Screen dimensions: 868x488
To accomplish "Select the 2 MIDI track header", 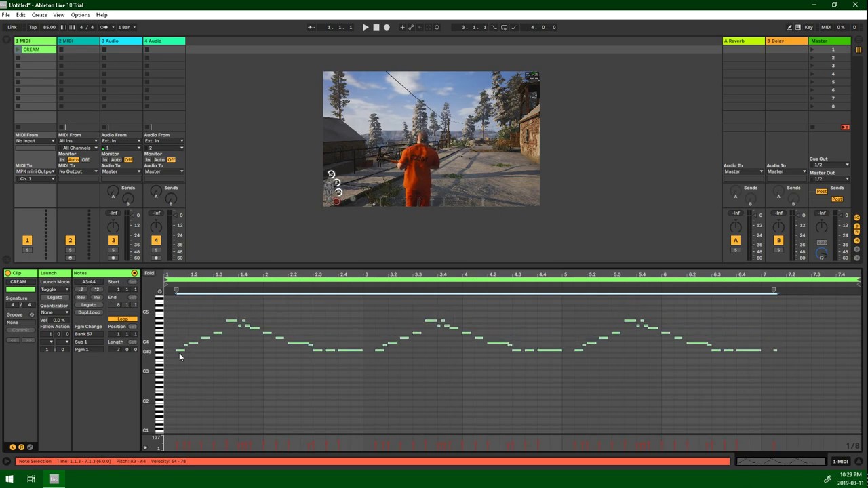I will click(x=78, y=41).
